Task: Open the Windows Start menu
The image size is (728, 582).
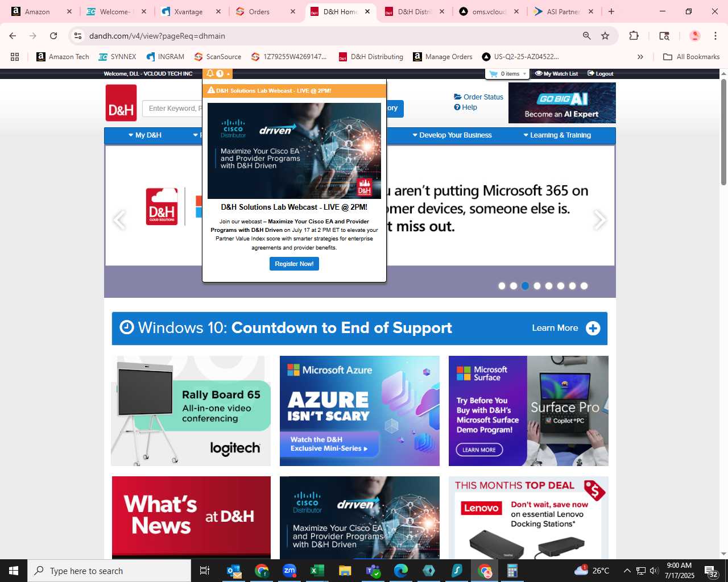Action: click(x=14, y=571)
